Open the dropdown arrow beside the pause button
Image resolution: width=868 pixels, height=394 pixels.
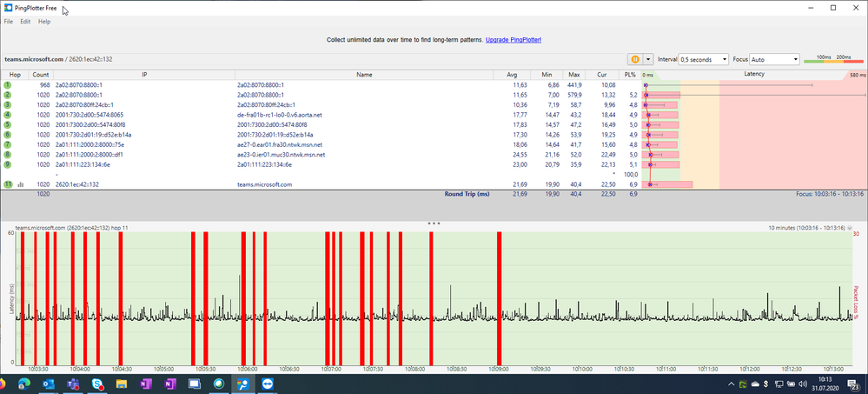click(647, 59)
